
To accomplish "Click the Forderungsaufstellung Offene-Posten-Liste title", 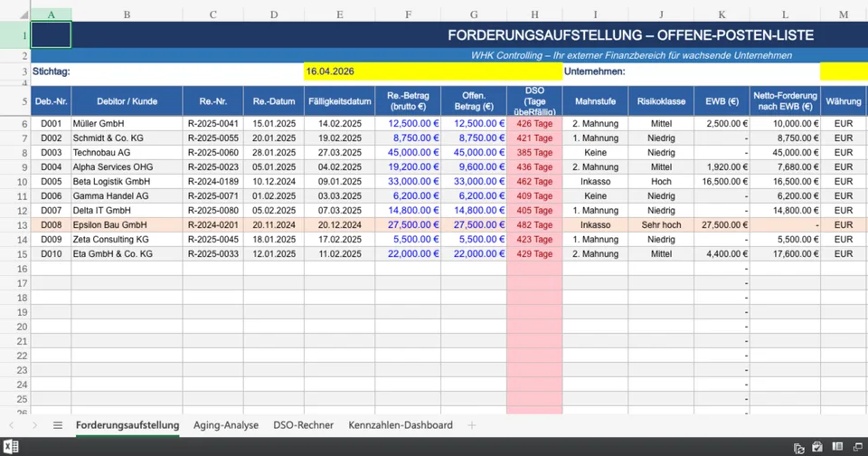I will (x=630, y=35).
